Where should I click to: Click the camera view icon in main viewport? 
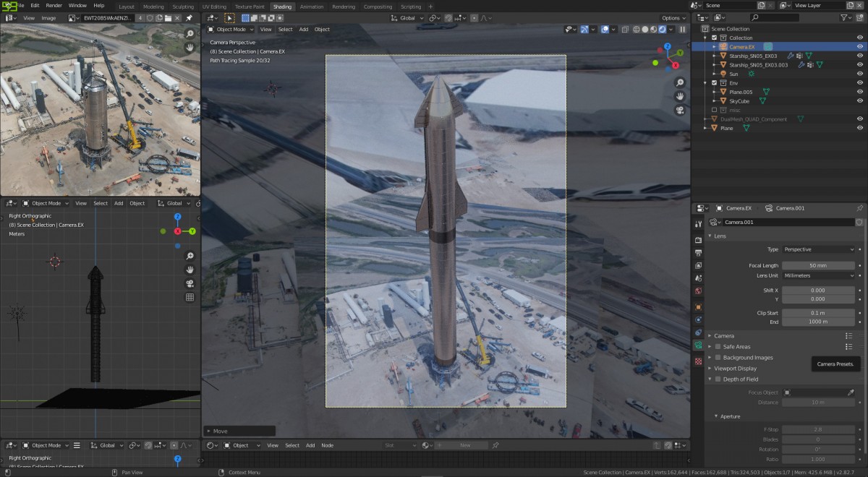(680, 111)
